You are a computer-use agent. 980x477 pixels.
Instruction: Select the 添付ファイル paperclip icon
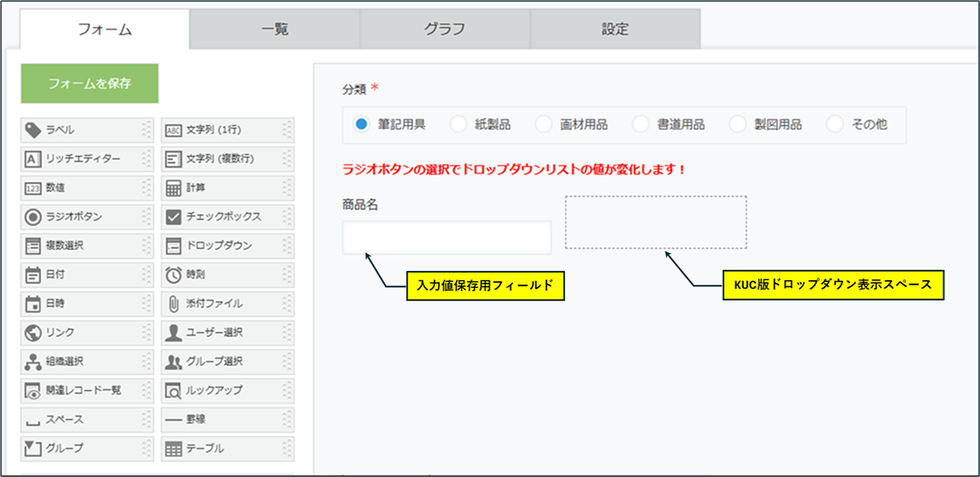tap(173, 304)
